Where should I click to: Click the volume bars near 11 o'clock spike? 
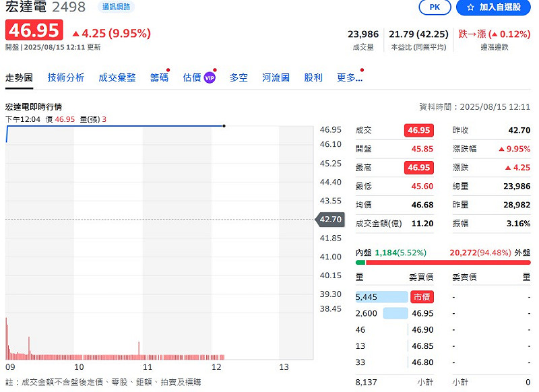click(x=139, y=350)
